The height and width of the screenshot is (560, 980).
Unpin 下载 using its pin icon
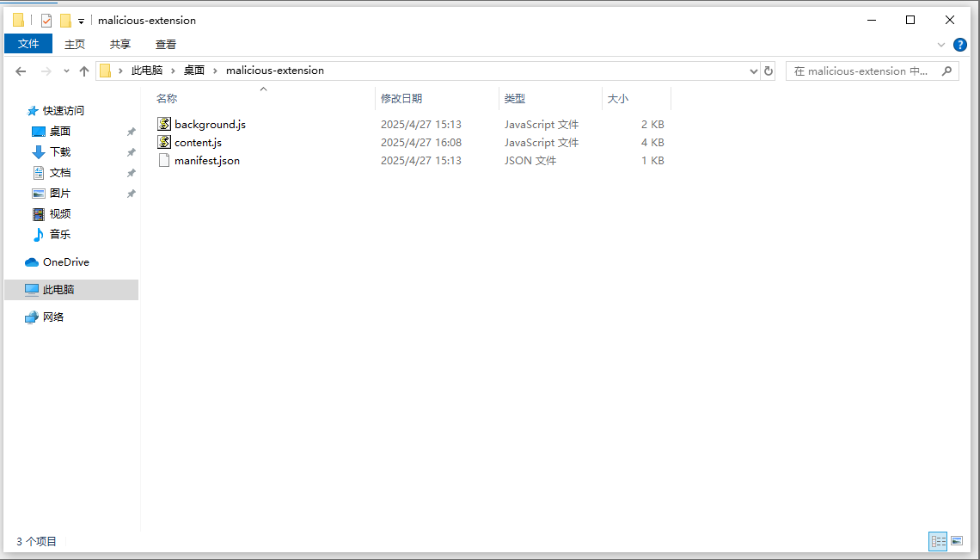click(132, 152)
